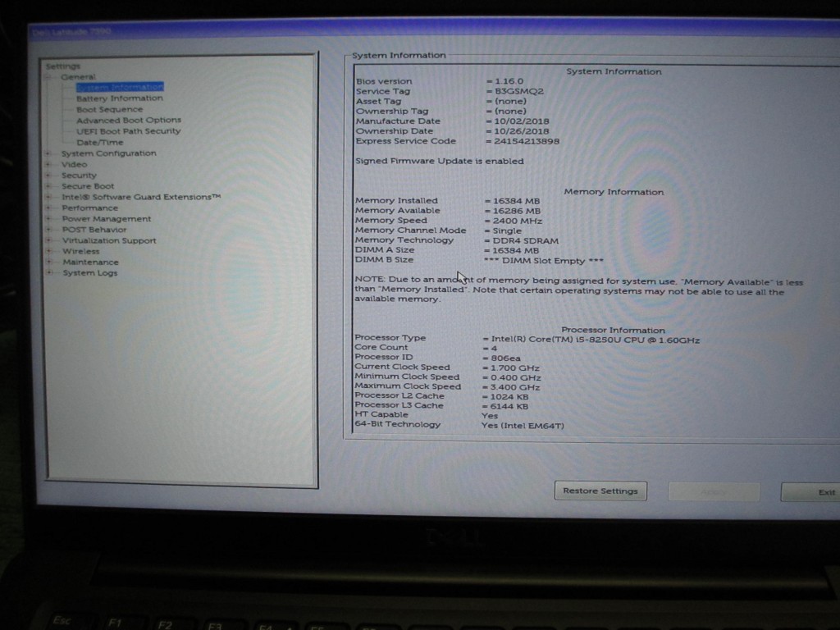
Task: Click the greyed-out Apply button
Action: pyautogui.click(x=714, y=491)
